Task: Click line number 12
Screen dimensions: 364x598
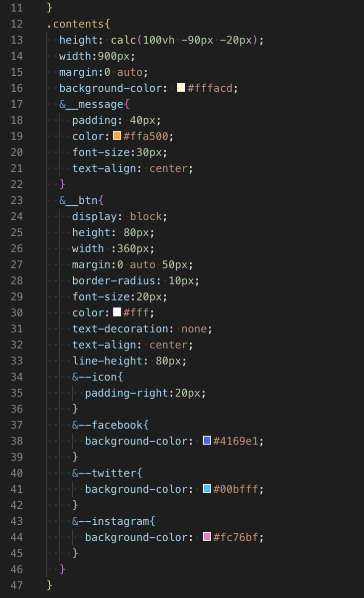Action: coord(16,24)
